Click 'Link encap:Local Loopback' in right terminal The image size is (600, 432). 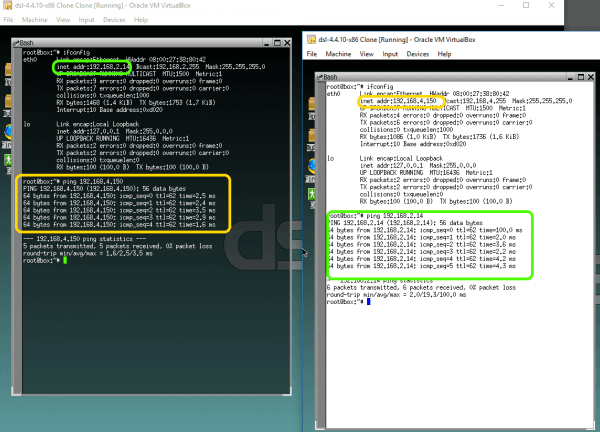click(x=401, y=158)
